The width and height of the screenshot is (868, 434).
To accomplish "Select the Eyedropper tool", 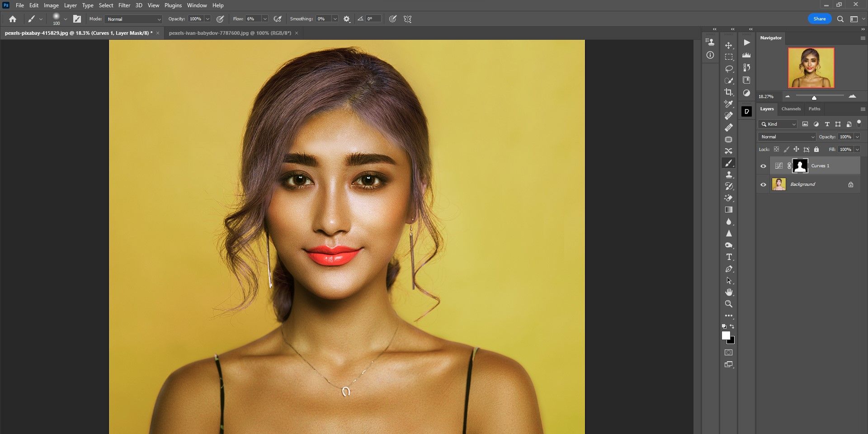I will click(729, 104).
